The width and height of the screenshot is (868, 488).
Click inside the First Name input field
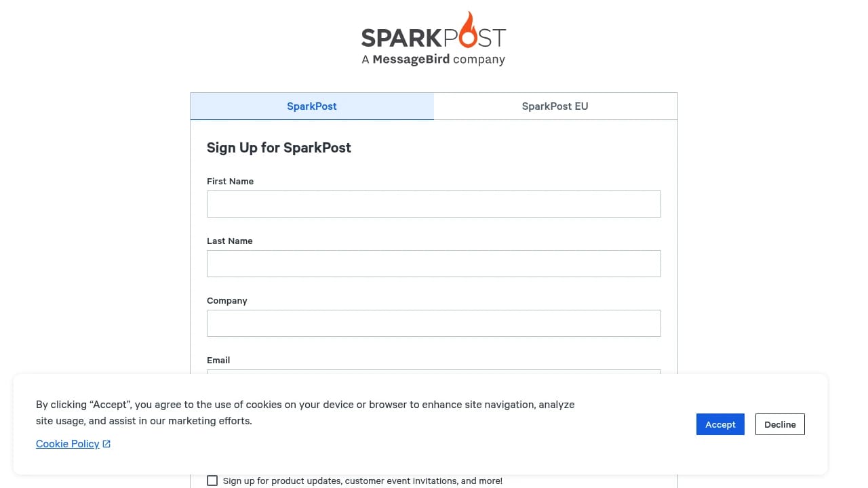pos(433,203)
